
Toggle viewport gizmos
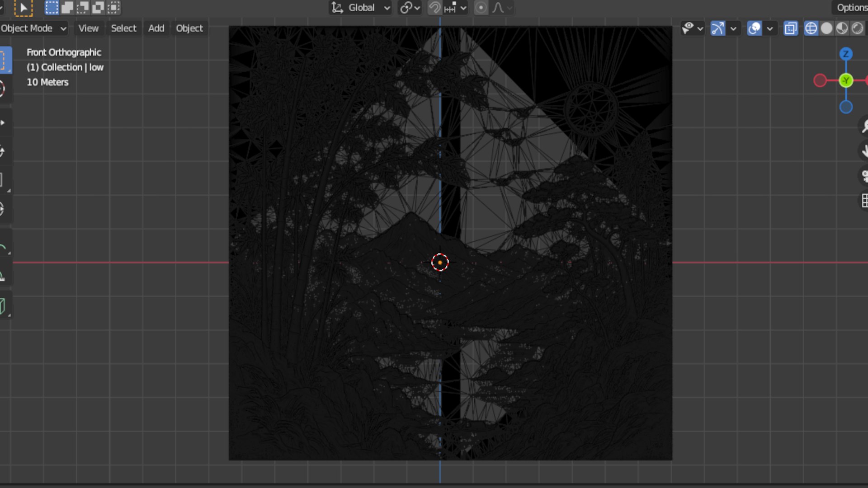click(x=718, y=28)
